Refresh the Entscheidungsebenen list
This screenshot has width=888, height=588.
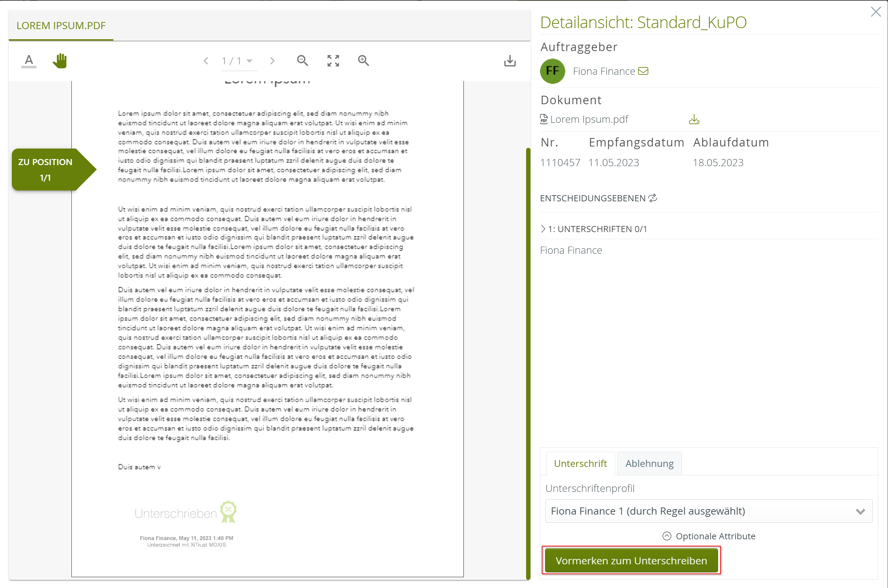point(653,198)
